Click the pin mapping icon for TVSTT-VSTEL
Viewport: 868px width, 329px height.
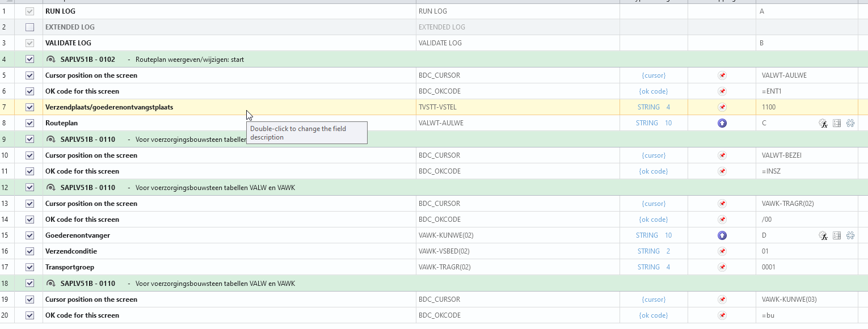tap(722, 107)
